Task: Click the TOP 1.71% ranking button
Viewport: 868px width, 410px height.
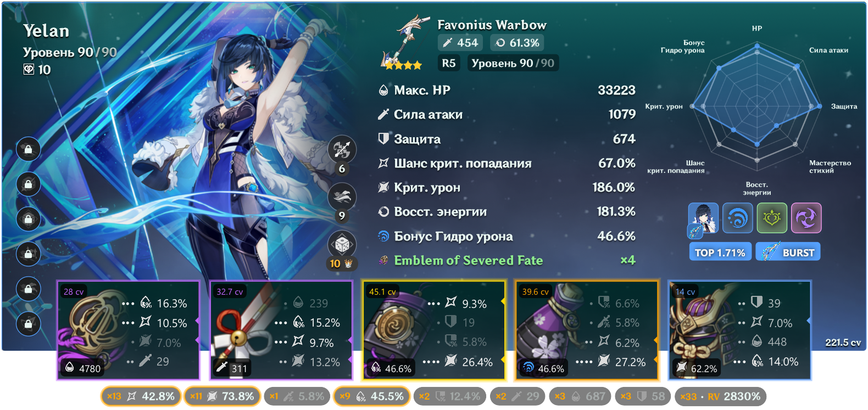Action: pos(720,252)
